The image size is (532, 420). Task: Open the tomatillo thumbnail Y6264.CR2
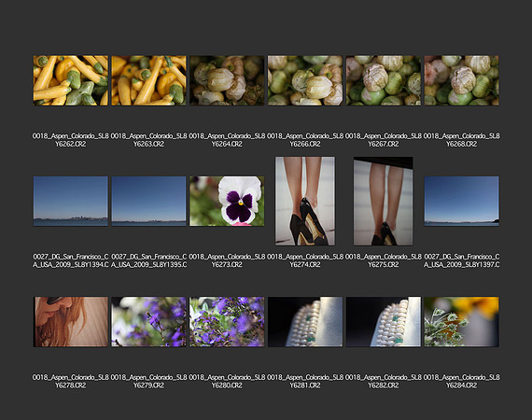[227, 80]
